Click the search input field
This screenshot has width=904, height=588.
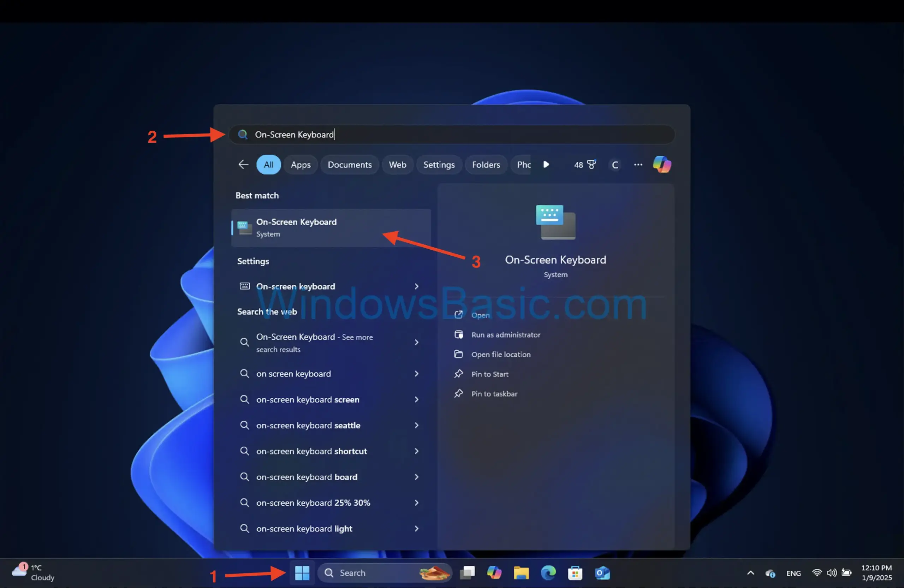(x=453, y=134)
